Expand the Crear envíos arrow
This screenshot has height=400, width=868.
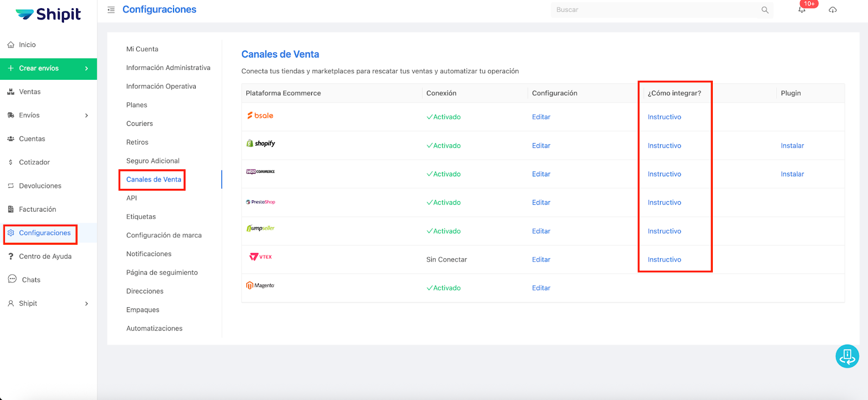[86, 68]
